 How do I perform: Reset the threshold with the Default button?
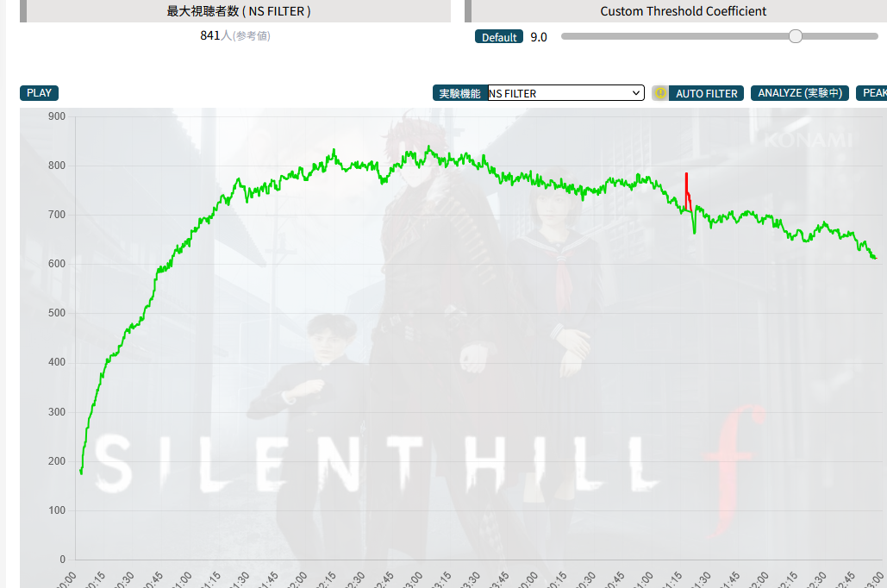(499, 37)
